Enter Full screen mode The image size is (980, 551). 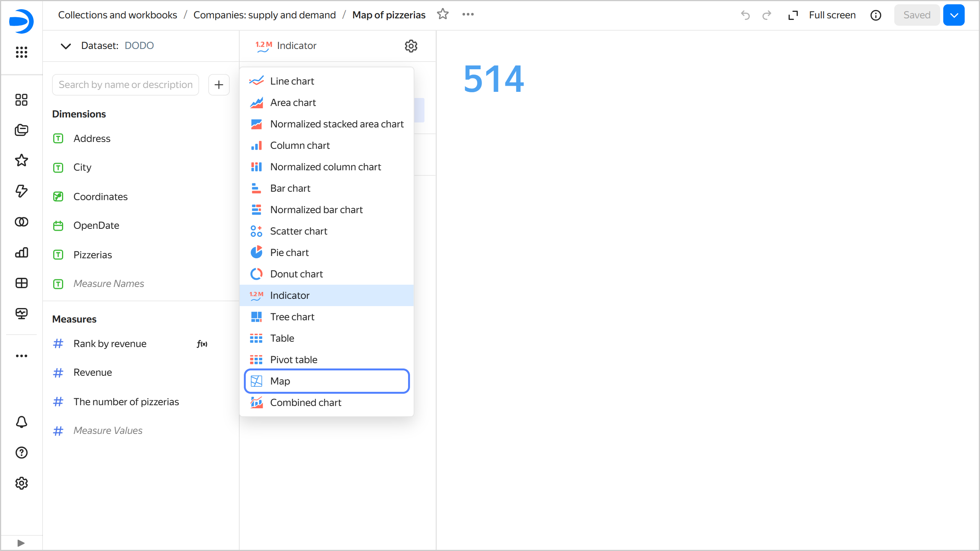(x=822, y=15)
